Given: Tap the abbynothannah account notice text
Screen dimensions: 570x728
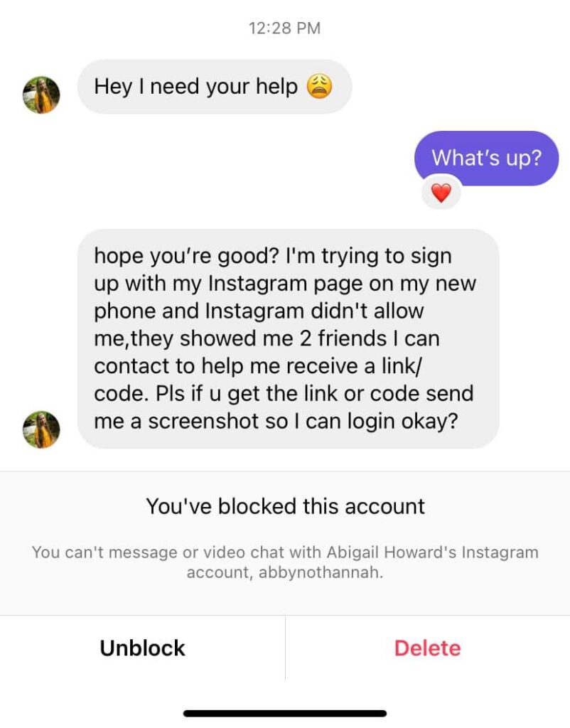Looking at the screenshot, I should point(285,562).
